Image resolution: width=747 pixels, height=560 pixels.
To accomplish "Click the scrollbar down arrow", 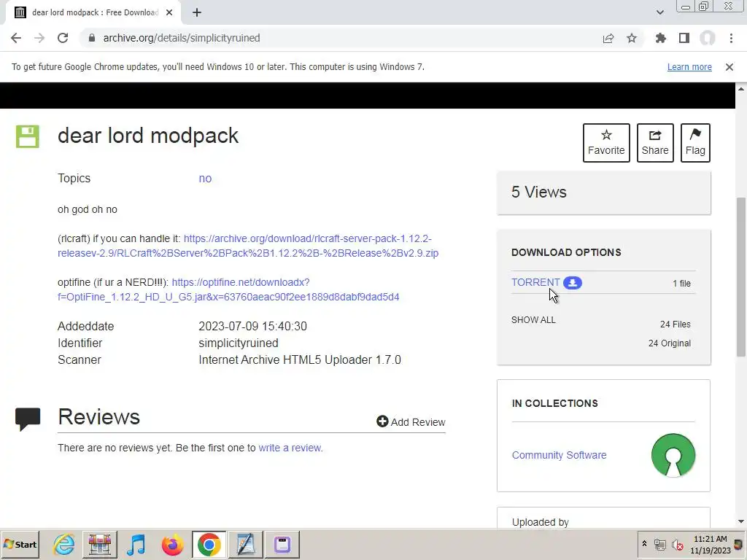I will [x=741, y=522].
